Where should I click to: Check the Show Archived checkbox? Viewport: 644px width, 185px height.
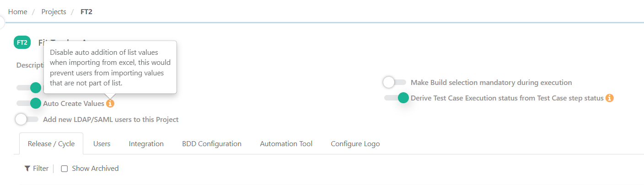pyautogui.click(x=64, y=169)
